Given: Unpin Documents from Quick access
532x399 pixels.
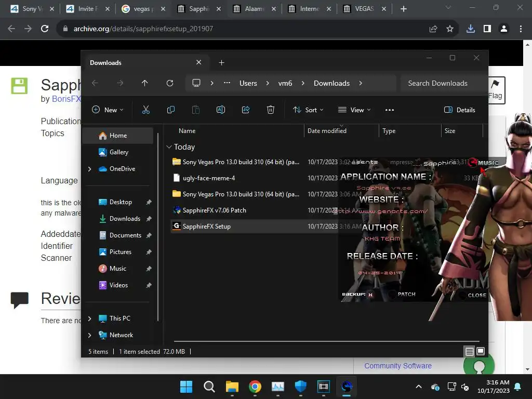Looking at the screenshot, I should [x=149, y=235].
